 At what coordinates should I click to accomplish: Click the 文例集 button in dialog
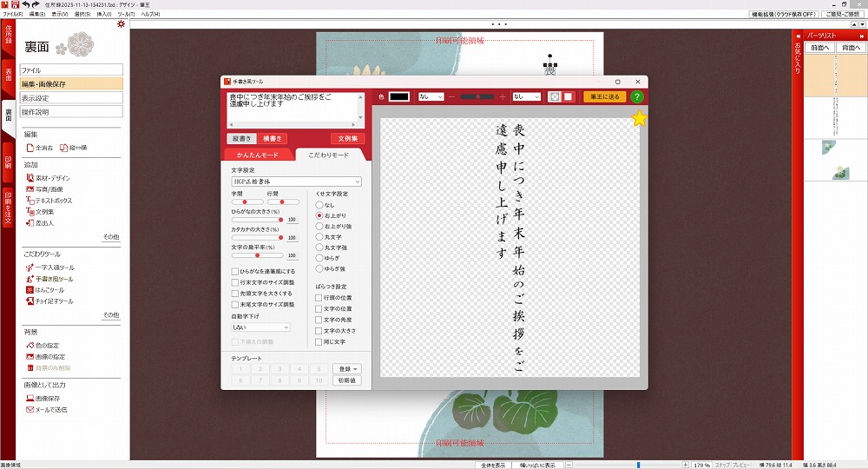tap(348, 138)
